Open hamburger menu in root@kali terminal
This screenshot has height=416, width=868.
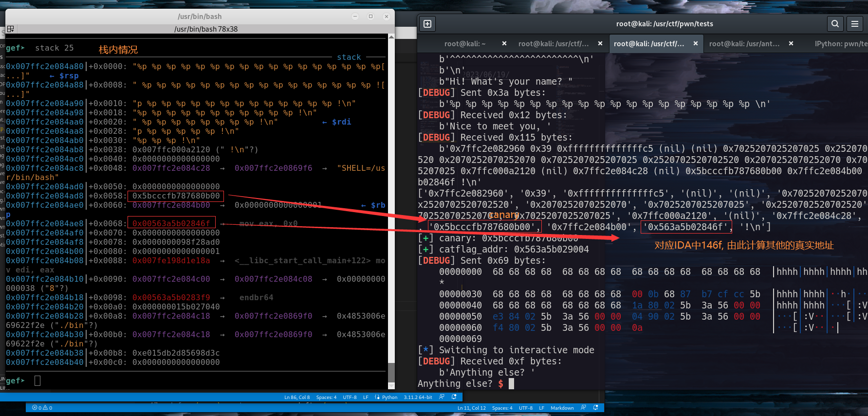point(855,24)
